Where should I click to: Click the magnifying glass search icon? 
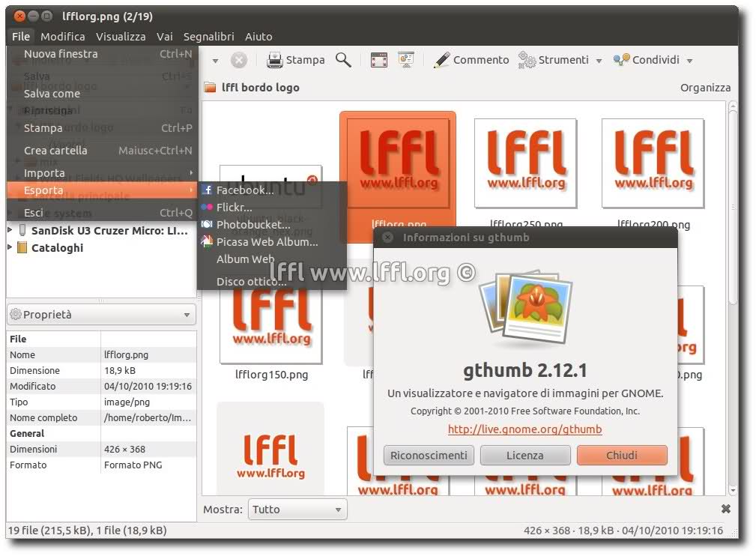(343, 60)
